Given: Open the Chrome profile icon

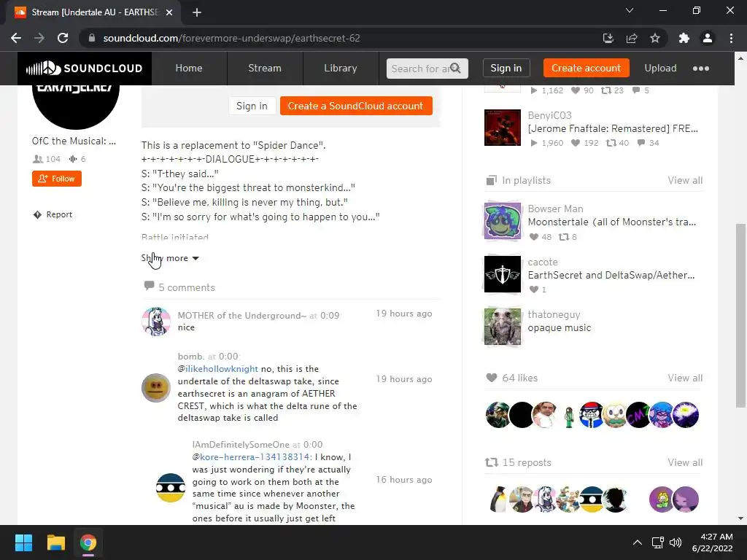Looking at the screenshot, I should 708,38.
